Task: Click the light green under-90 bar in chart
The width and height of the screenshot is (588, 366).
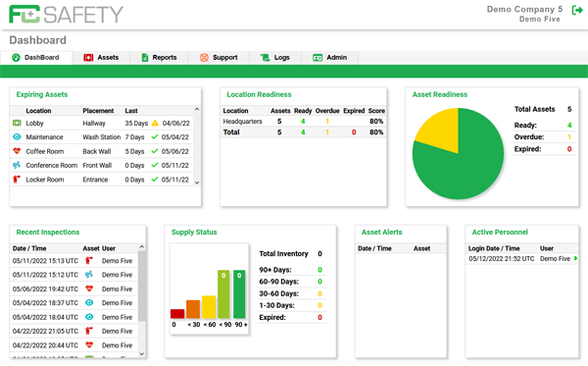Action: (x=223, y=294)
